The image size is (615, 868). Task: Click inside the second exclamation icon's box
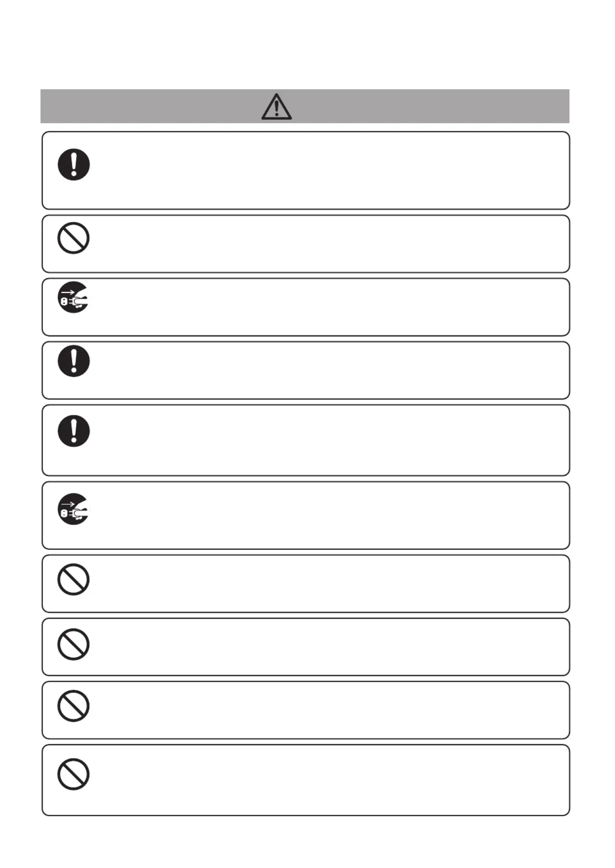pyautogui.click(x=306, y=370)
